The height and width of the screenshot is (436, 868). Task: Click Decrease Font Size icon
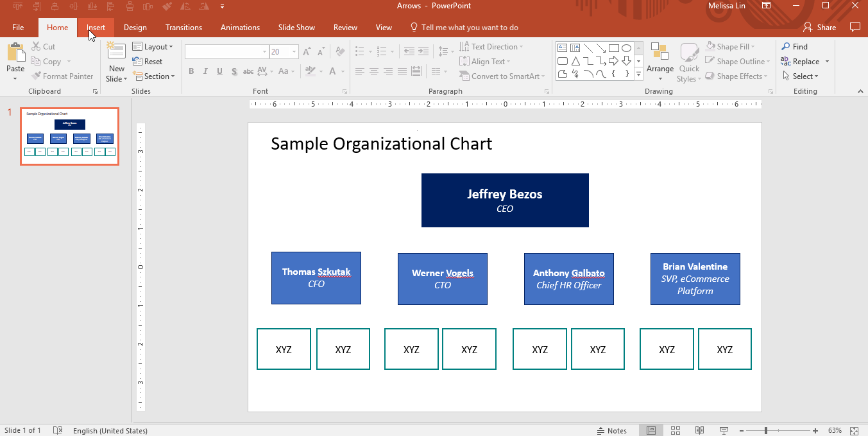321,52
